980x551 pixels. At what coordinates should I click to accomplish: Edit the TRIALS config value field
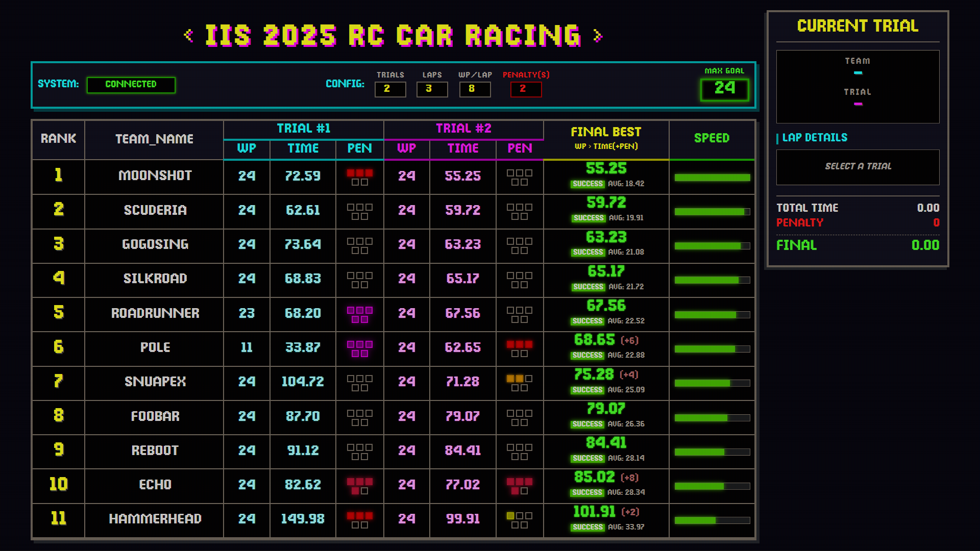click(390, 89)
